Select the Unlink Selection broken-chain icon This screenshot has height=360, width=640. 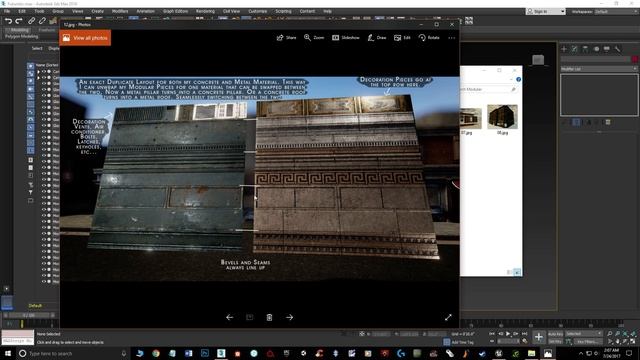coord(42,21)
